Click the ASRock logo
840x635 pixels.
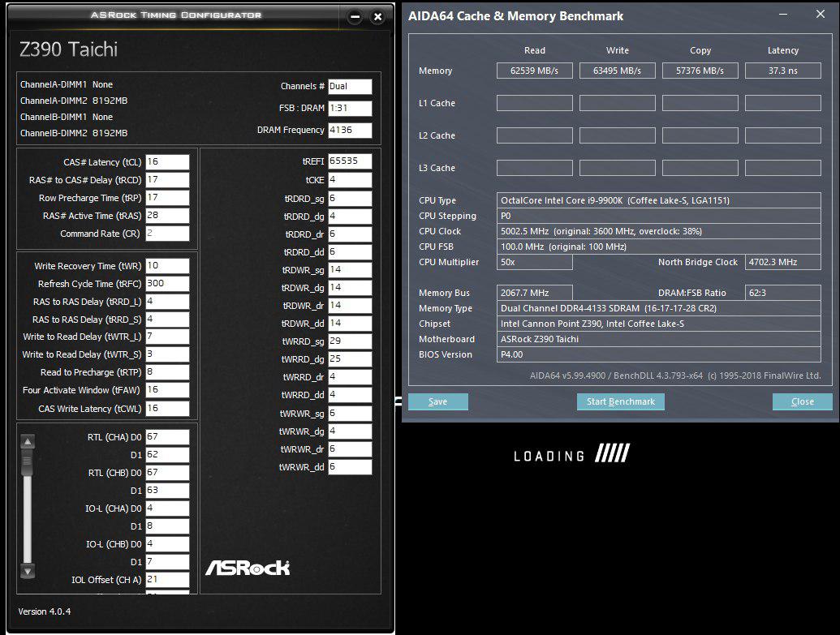click(x=248, y=568)
